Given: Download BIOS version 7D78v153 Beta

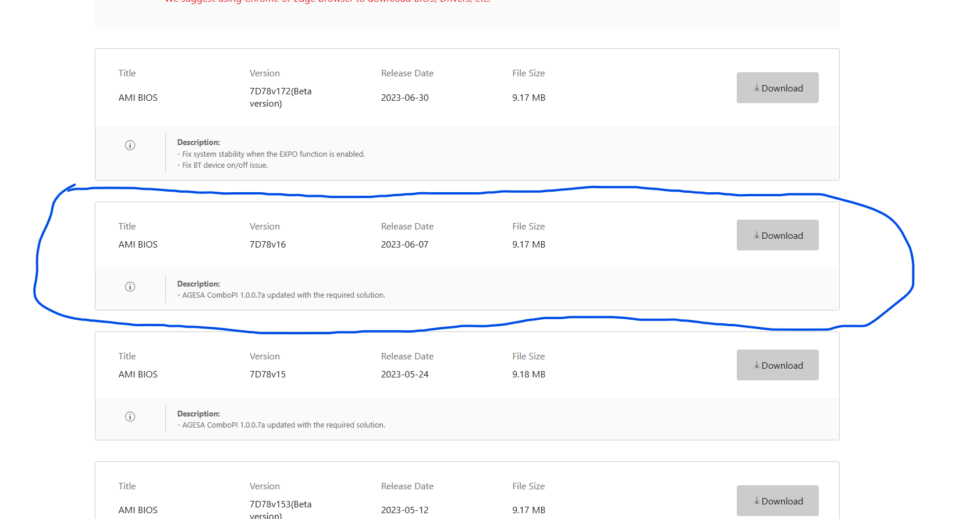Looking at the screenshot, I should [x=777, y=501].
